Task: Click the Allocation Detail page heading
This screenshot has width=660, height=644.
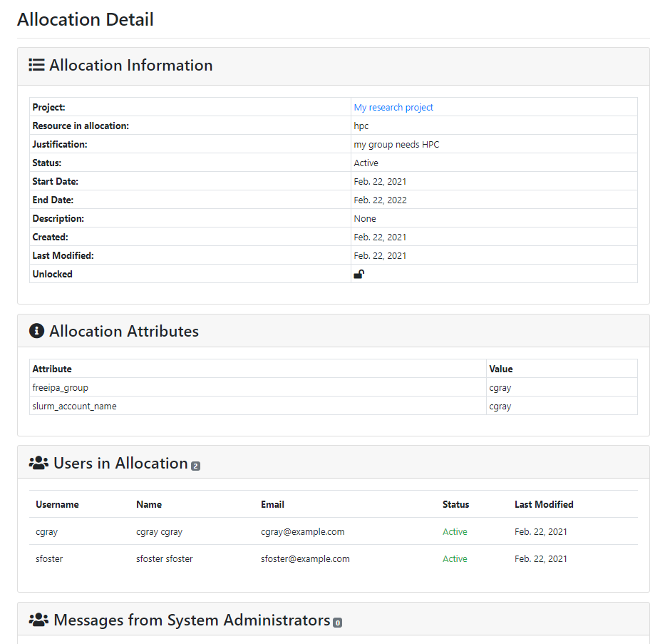Action: (86, 19)
